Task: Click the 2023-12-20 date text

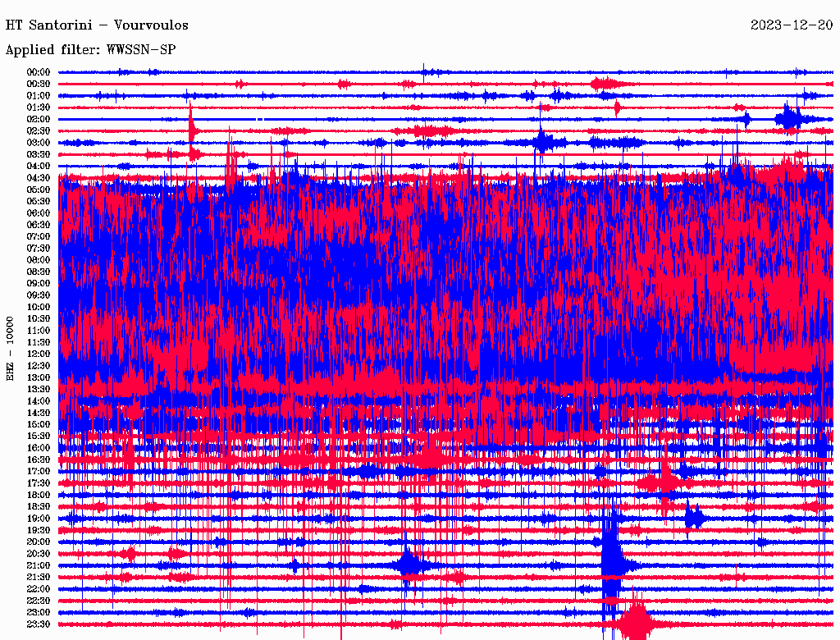Action: (792, 25)
